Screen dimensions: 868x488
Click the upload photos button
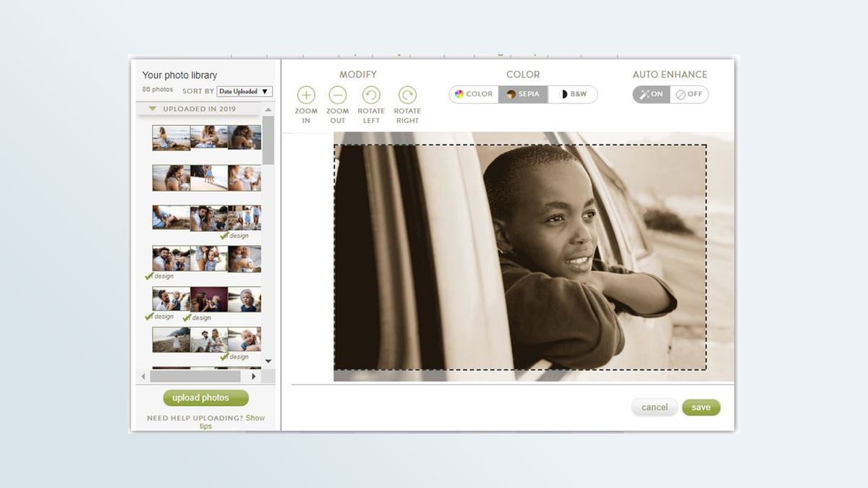tap(205, 398)
